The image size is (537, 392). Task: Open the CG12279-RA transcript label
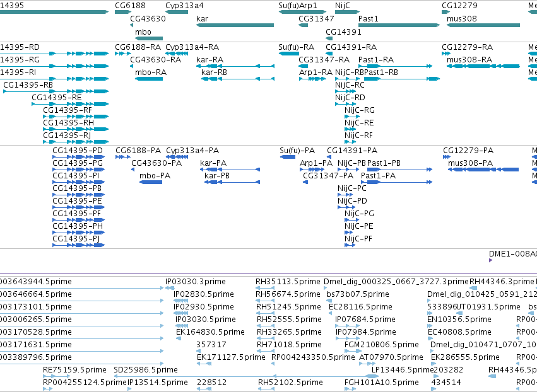point(467,47)
